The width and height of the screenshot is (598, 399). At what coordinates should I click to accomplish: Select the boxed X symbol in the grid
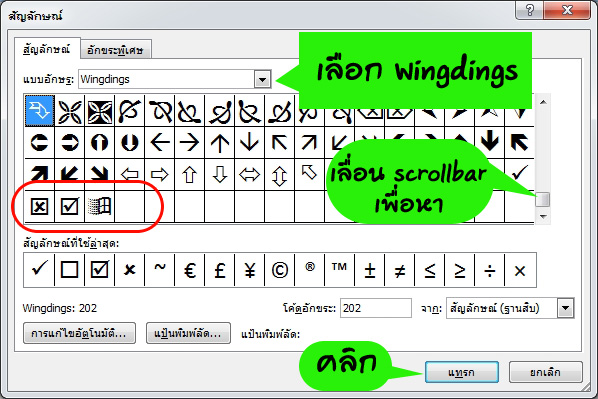pyautogui.click(x=40, y=206)
